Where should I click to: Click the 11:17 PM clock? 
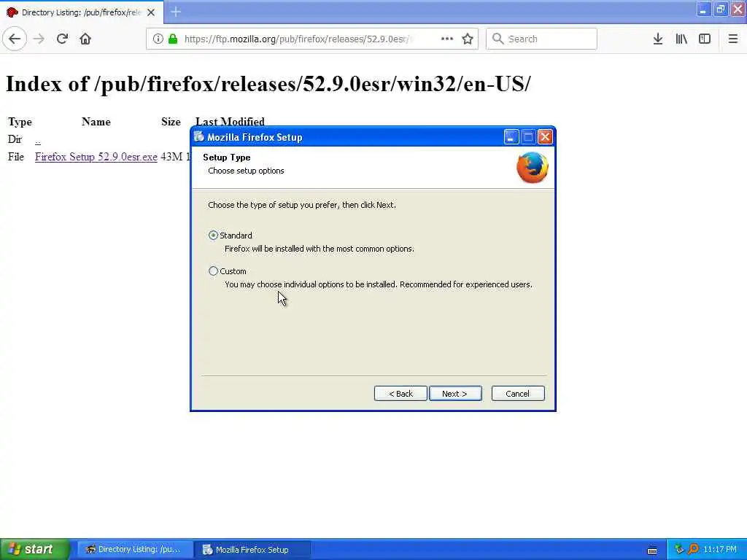(x=720, y=549)
